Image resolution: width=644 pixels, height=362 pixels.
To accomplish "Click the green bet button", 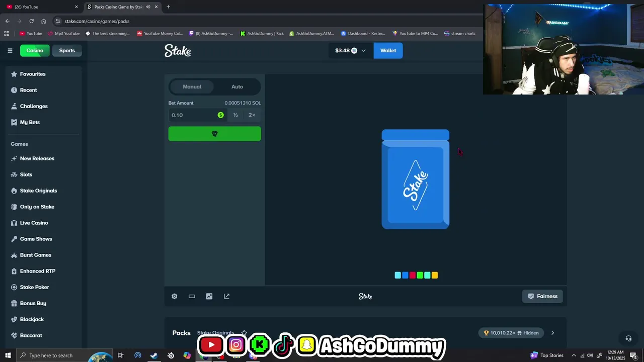I will pos(214,134).
